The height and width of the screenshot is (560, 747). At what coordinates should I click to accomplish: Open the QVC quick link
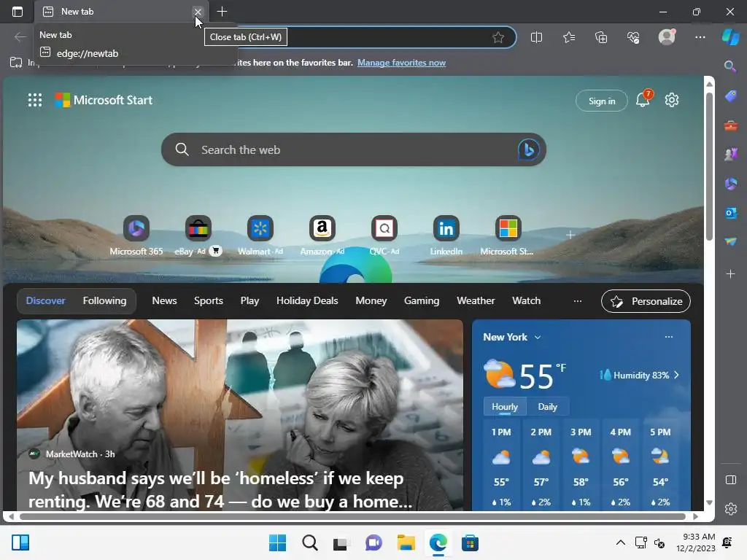click(384, 236)
